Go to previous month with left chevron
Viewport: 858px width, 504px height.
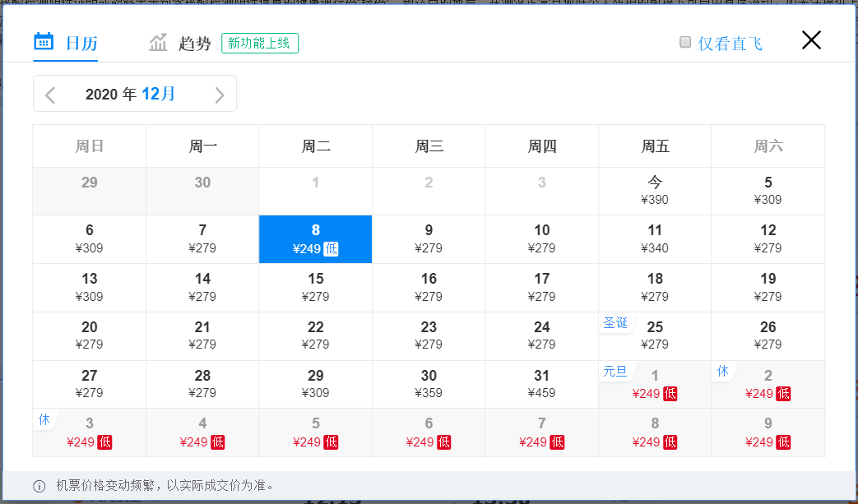[50, 95]
